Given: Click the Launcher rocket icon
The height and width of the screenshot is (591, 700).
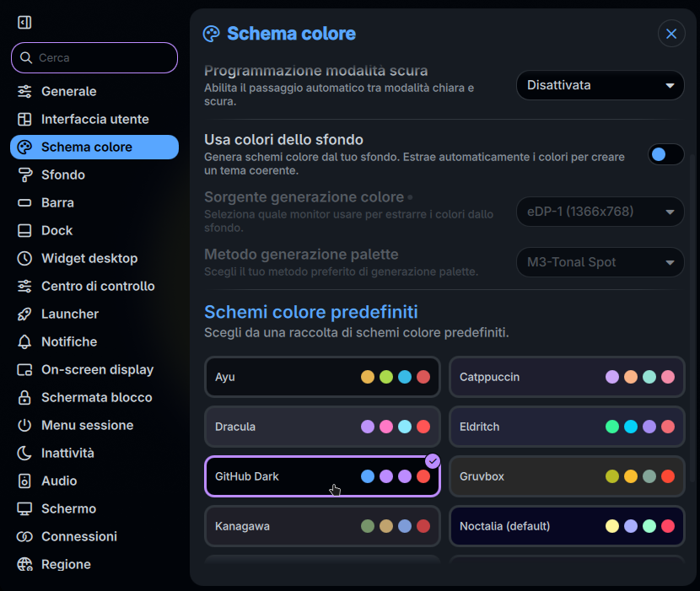Looking at the screenshot, I should click(x=24, y=314).
